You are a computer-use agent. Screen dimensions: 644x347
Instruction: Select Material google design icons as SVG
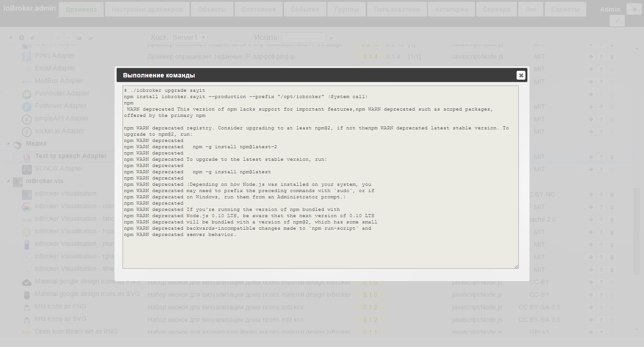coord(87,294)
